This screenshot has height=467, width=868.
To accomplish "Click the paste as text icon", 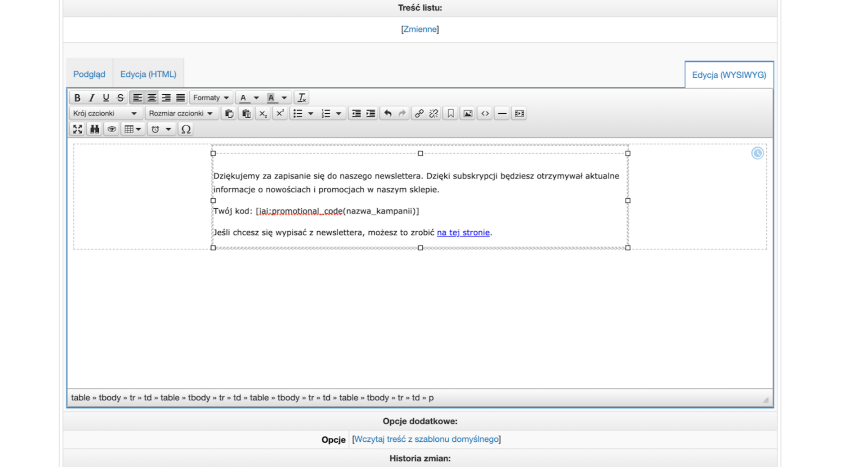I will 246,113.
